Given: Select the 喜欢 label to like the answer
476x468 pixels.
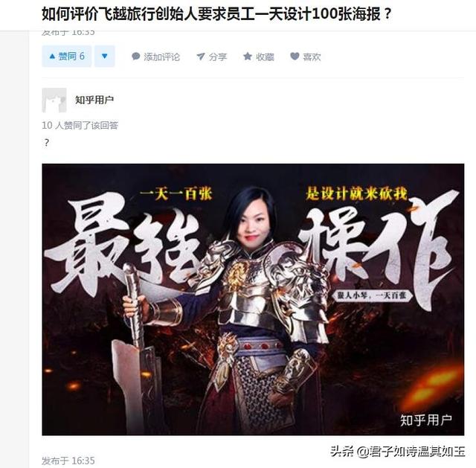Looking at the screenshot, I should tap(312, 57).
